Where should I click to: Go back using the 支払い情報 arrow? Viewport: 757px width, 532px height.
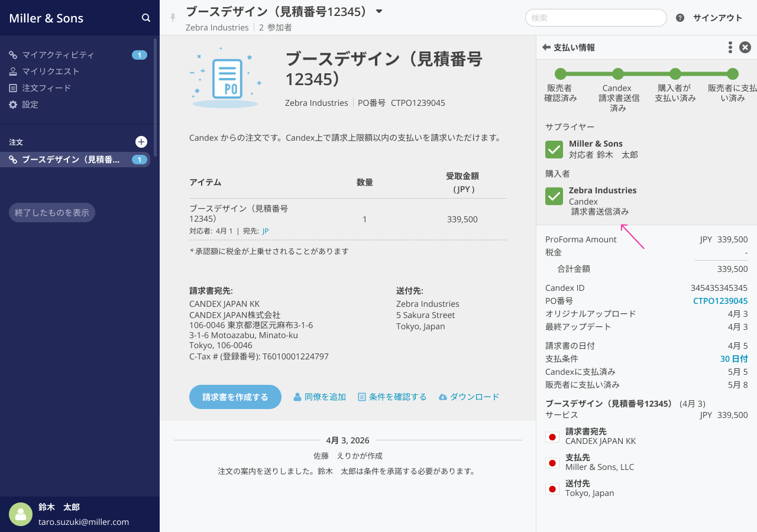[546, 47]
